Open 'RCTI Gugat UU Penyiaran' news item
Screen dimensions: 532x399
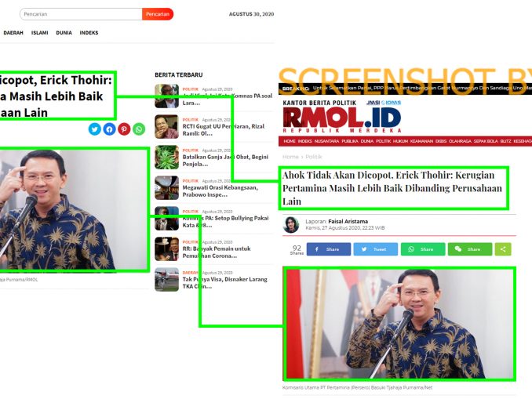click(224, 130)
